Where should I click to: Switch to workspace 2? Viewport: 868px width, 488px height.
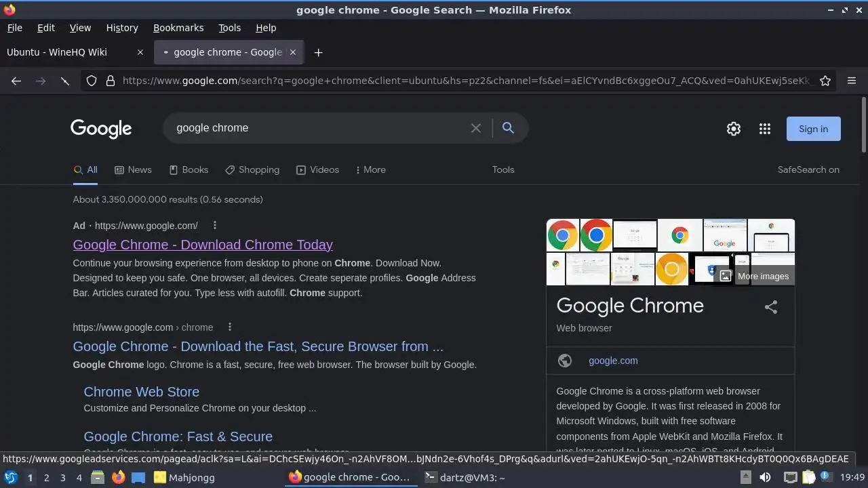point(46,477)
